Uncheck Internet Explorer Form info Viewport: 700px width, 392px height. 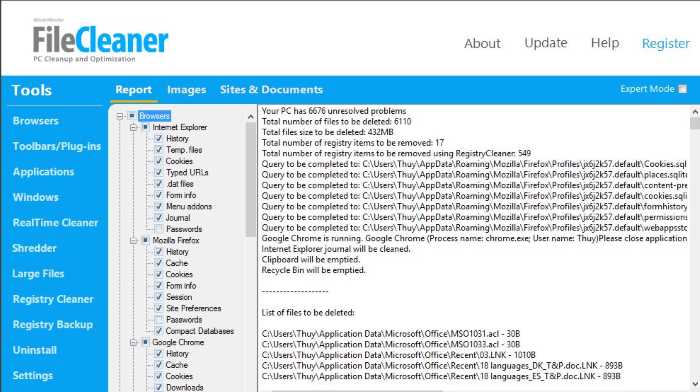[158, 195]
